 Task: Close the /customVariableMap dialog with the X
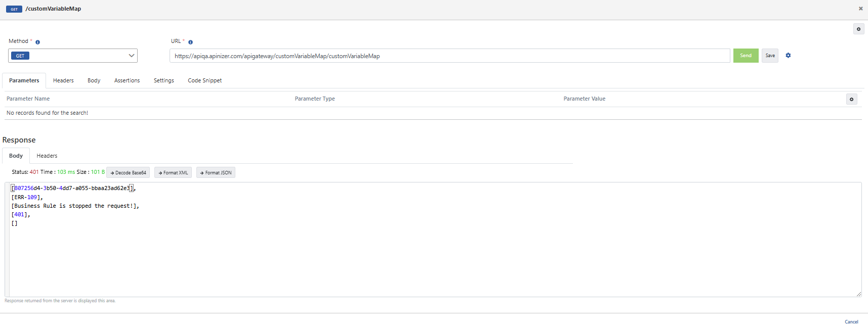click(860, 9)
